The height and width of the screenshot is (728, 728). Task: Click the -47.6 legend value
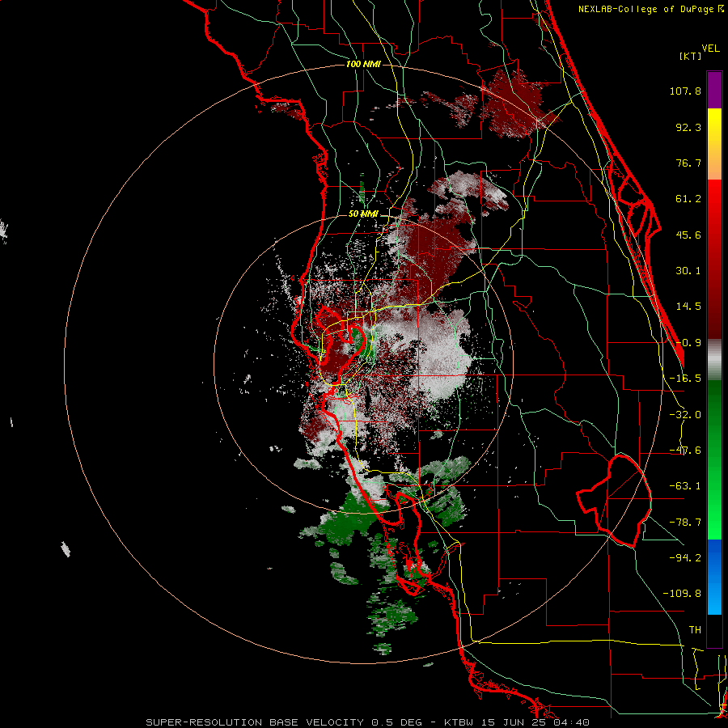(685, 451)
